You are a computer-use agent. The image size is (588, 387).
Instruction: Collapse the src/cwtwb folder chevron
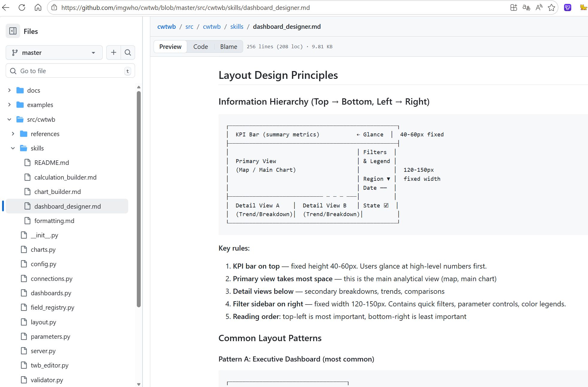coord(9,119)
